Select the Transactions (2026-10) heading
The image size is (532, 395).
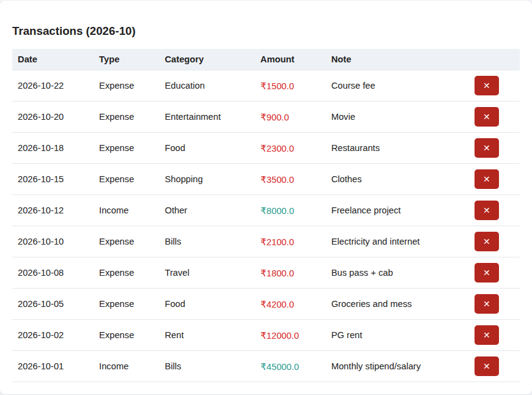tap(74, 31)
